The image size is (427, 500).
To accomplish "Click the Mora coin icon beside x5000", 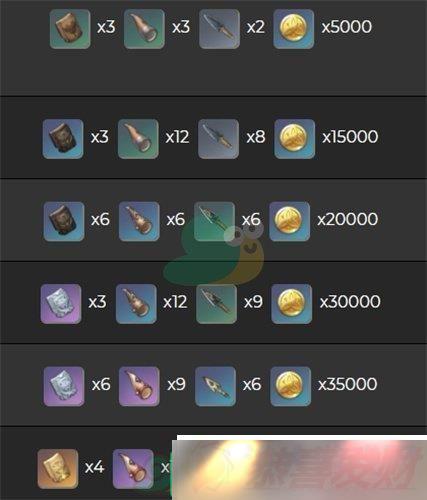I will tap(293, 29).
